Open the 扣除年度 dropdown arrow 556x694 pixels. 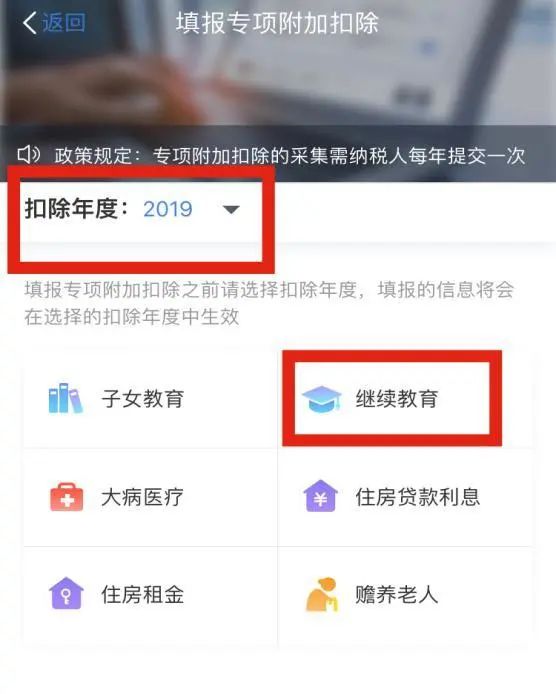tap(231, 209)
